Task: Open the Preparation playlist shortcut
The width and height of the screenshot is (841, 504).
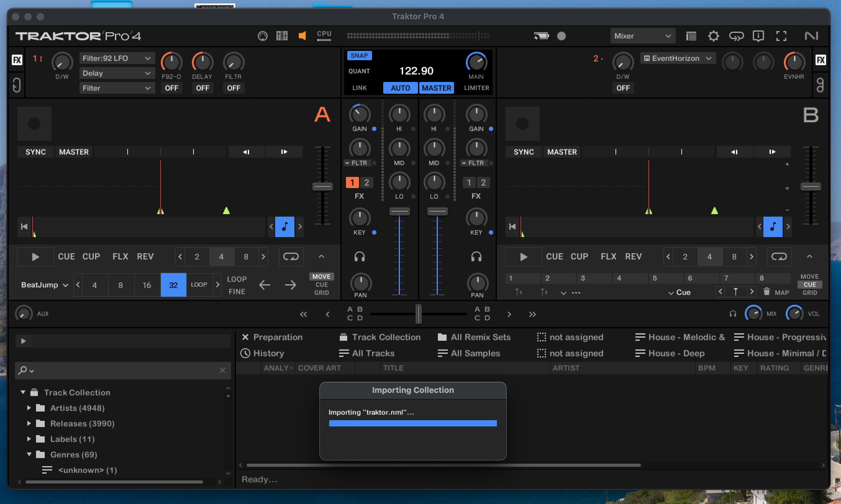Action: pos(277,337)
